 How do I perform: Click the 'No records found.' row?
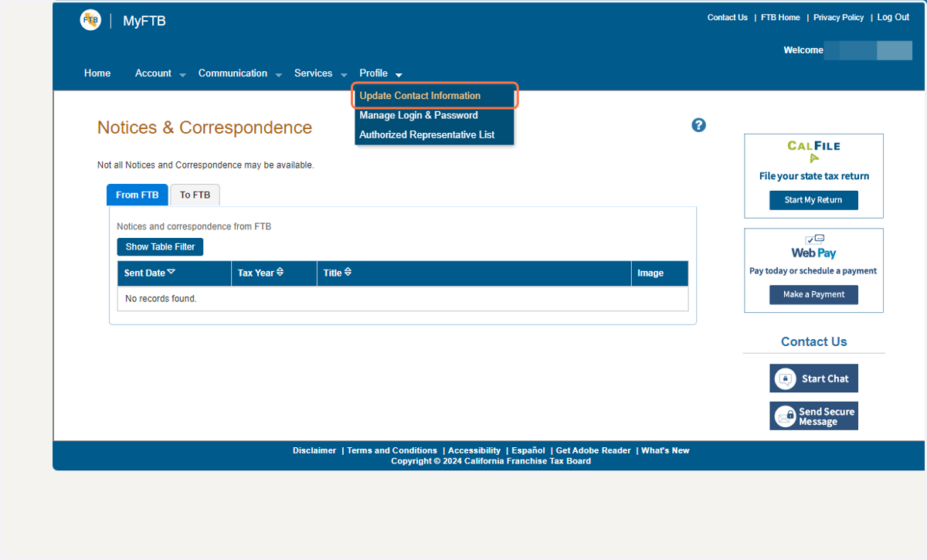tap(402, 299)
